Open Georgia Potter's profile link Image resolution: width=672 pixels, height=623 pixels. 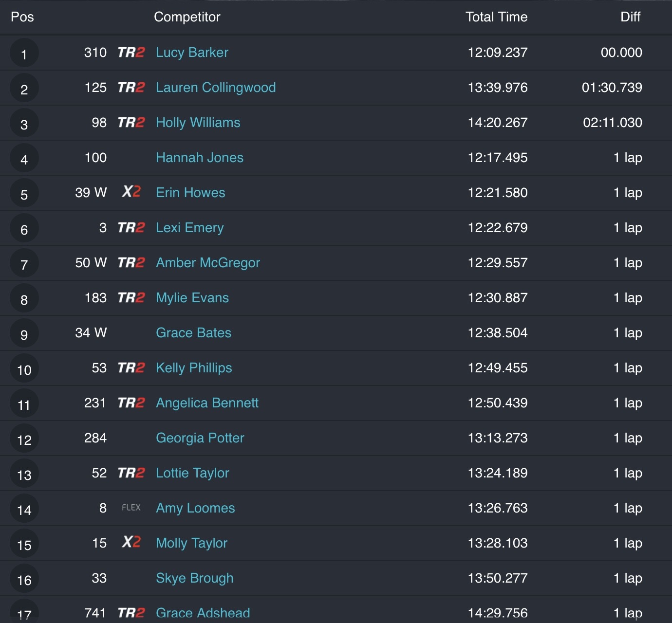click(200, 438)
